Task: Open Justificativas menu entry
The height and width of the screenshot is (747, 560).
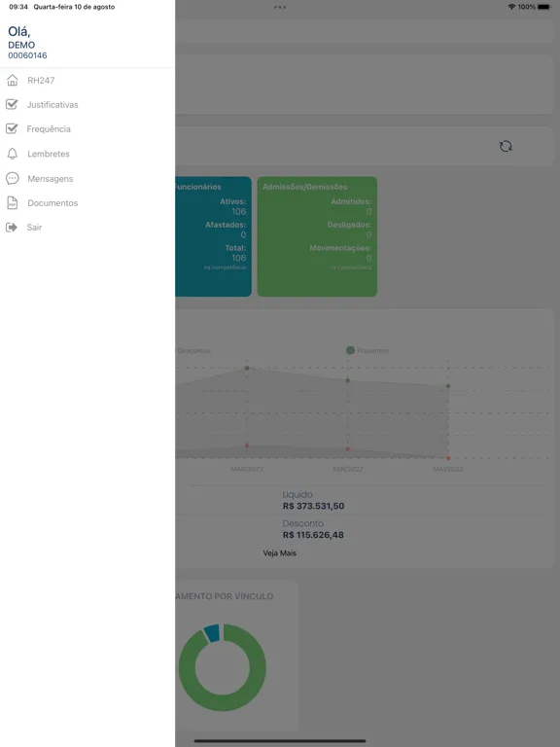Action: [52, 105]
